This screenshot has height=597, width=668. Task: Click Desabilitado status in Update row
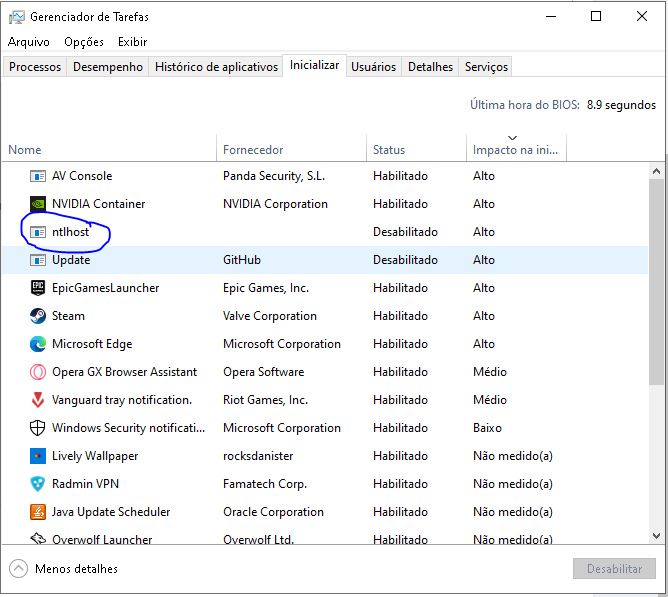click(x=405, y=260)
